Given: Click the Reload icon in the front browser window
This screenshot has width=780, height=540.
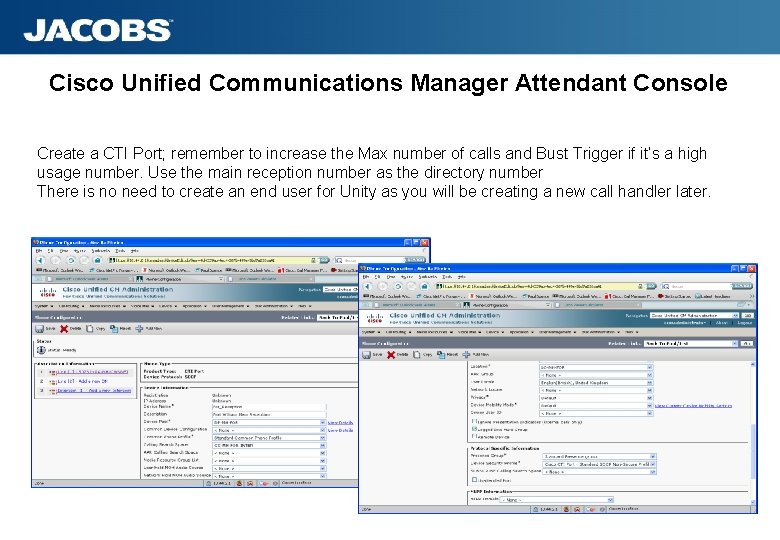Looking at the screenshot, I should 397,286.
